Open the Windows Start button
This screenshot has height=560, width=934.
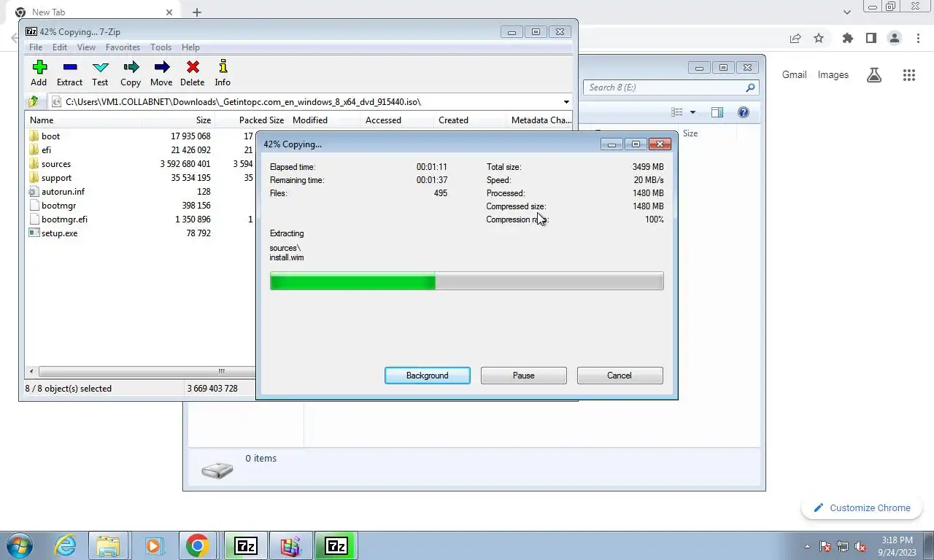[x=20, y=545]
